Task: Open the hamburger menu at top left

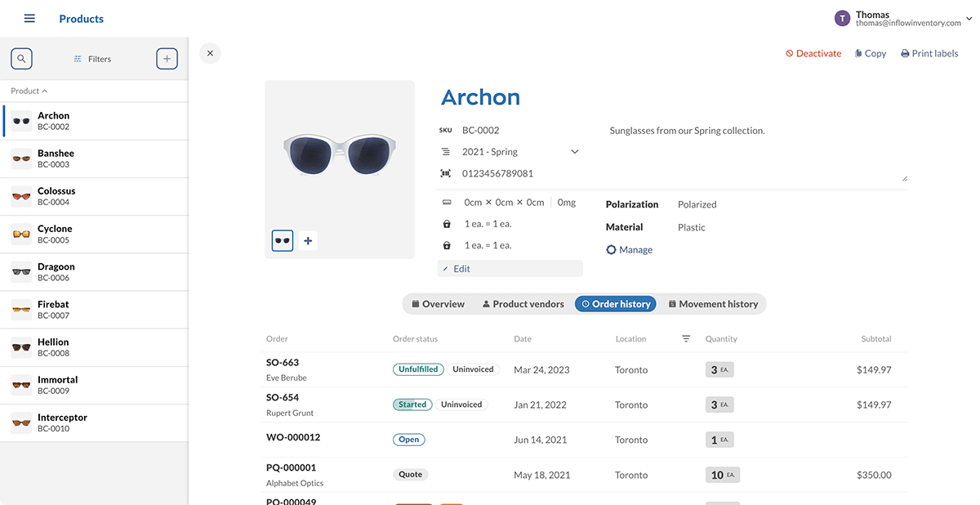Action: click(x=29, y=18)
